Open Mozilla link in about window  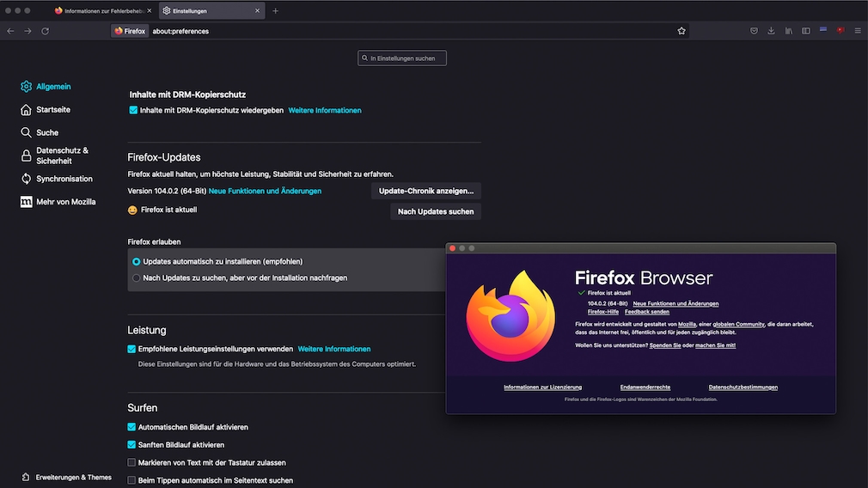[687, 324]
